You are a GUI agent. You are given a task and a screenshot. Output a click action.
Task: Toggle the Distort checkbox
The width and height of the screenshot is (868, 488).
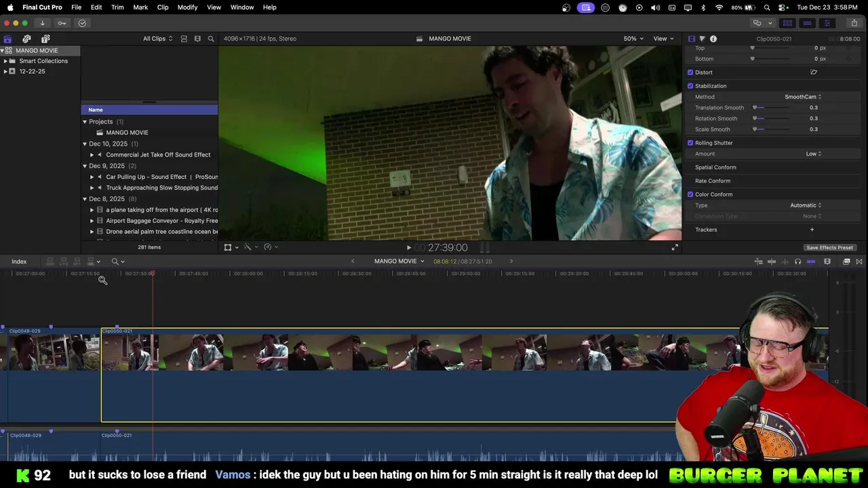(x=690, y=73)
